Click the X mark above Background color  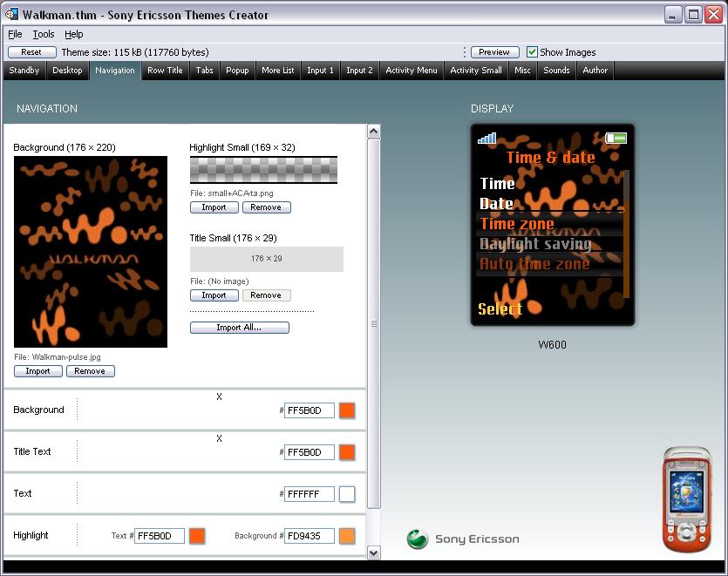219,396
